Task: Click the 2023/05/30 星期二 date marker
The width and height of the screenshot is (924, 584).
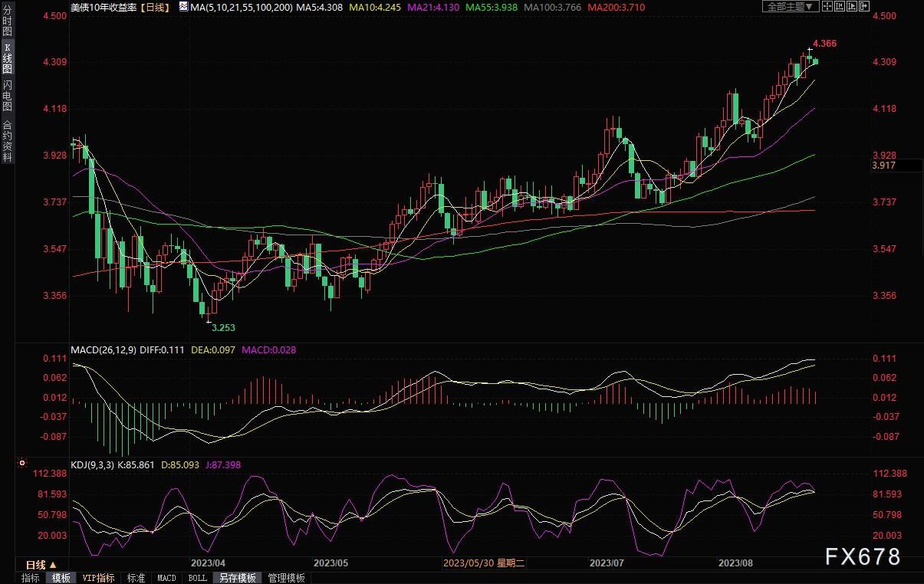Action: click(484, 563)
